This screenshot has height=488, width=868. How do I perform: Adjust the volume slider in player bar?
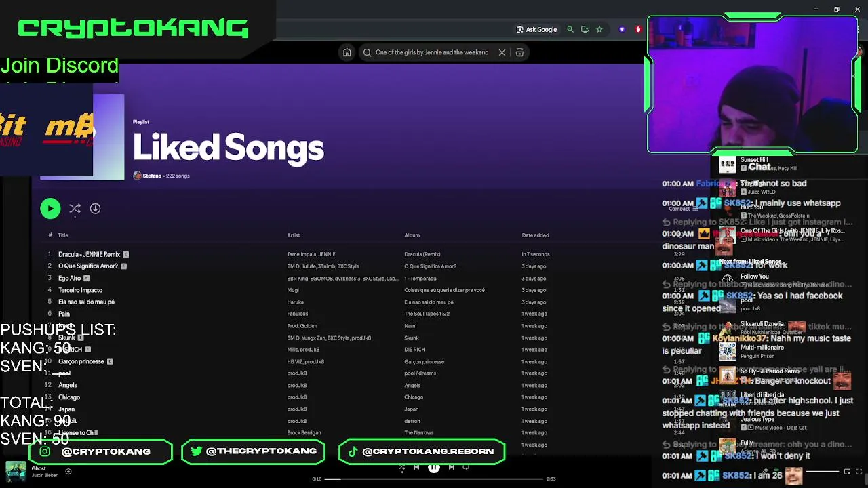pos(822,472)
